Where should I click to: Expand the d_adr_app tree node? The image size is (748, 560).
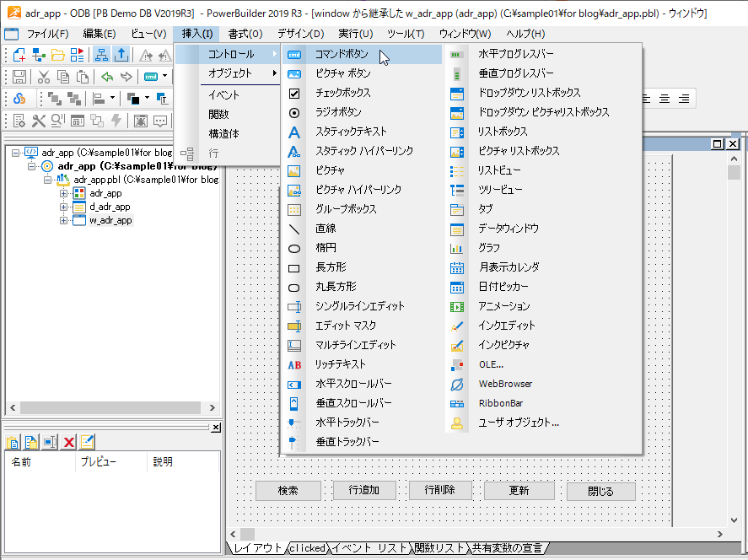click(x=64, y=207)
